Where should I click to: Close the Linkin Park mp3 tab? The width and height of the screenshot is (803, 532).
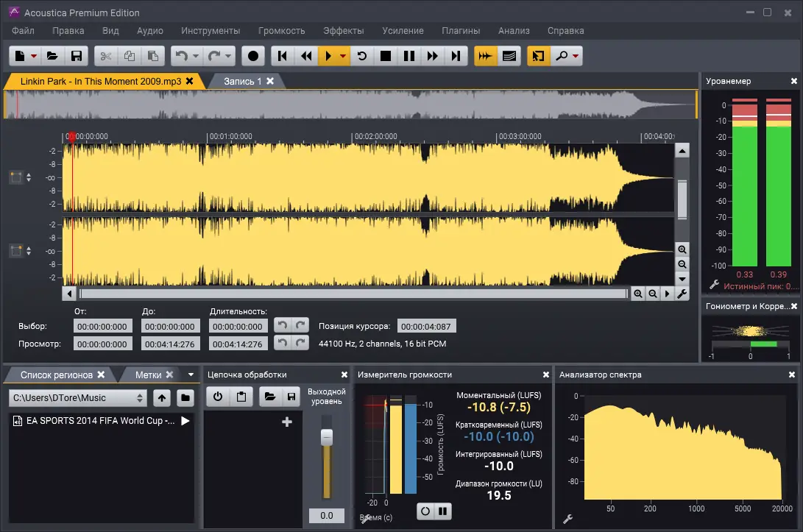[189, 81]
